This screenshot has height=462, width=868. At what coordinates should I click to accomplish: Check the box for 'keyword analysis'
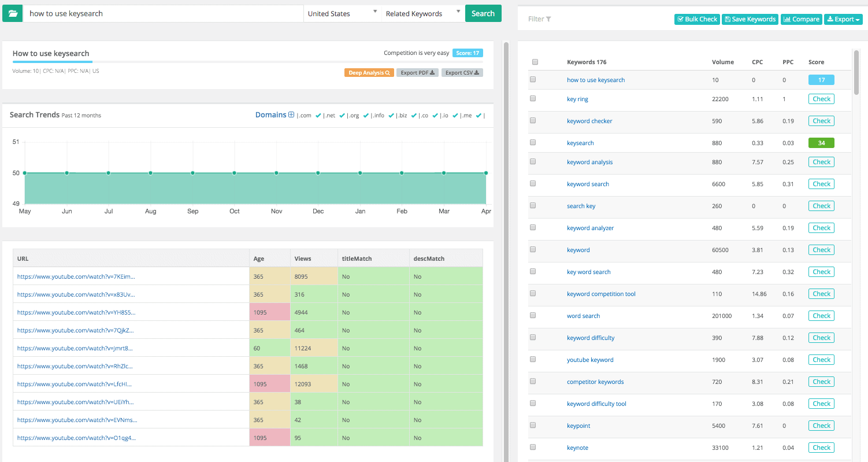533,162
